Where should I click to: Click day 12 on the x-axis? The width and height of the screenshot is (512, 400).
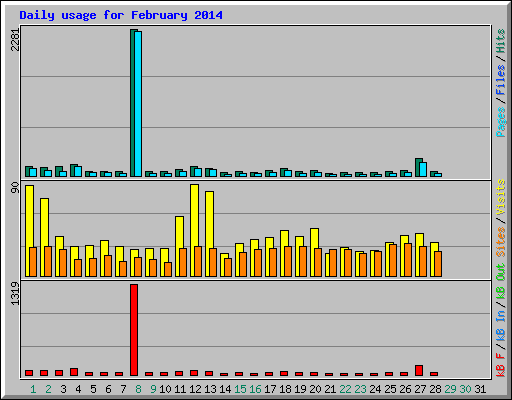point(195,389)
